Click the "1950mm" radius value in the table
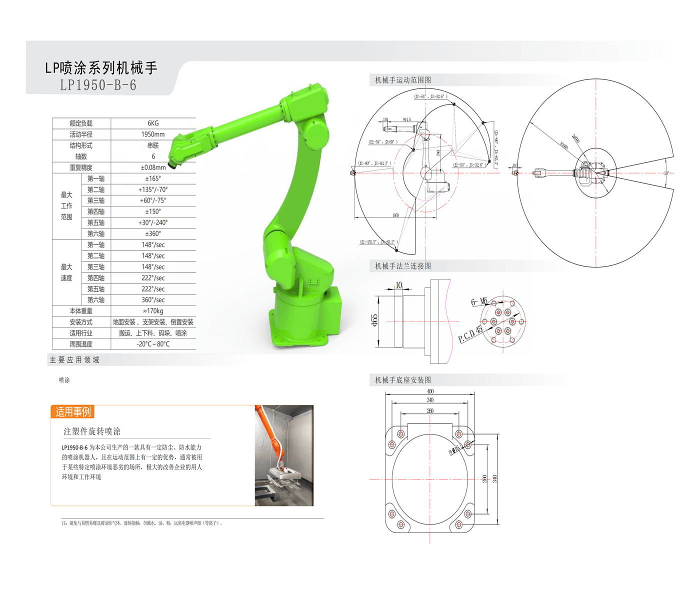Screen dimensions: 700x600 [153, 134]
